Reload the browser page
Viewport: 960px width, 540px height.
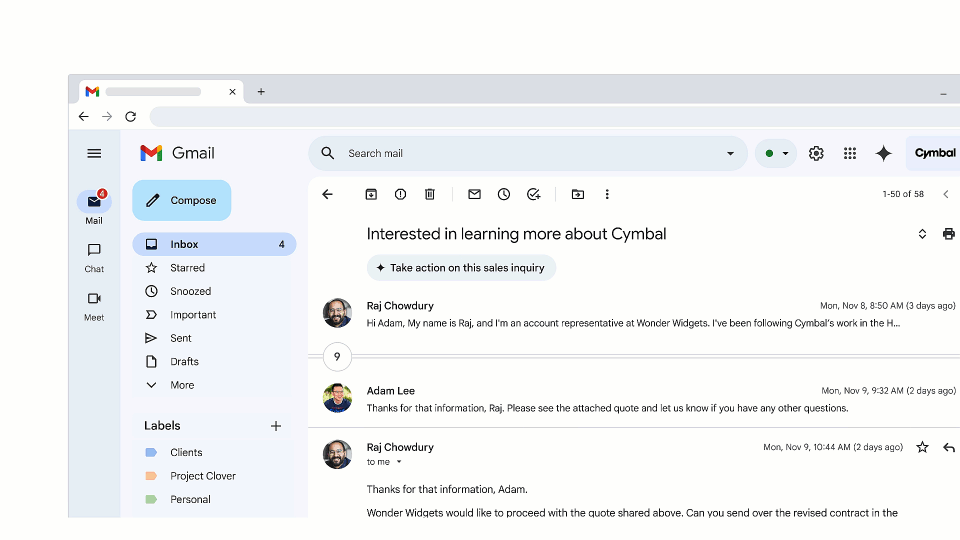[130, 116]
